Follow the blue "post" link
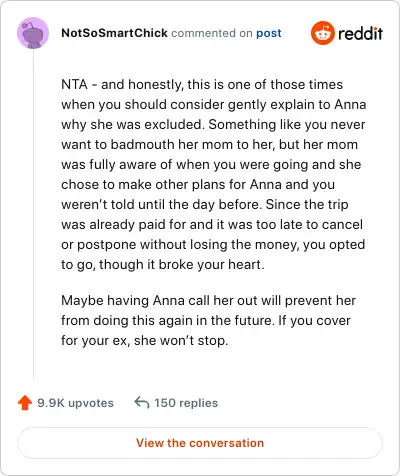The width and height of the screenshot is (400, 476). [269, 33]
